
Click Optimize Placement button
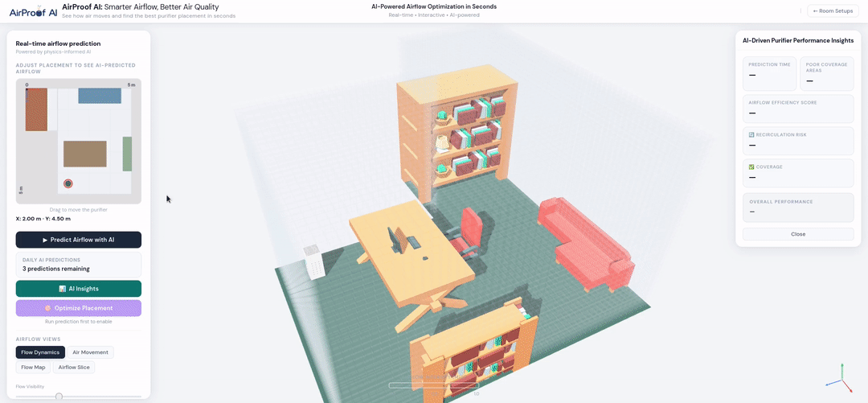point(79,308)
